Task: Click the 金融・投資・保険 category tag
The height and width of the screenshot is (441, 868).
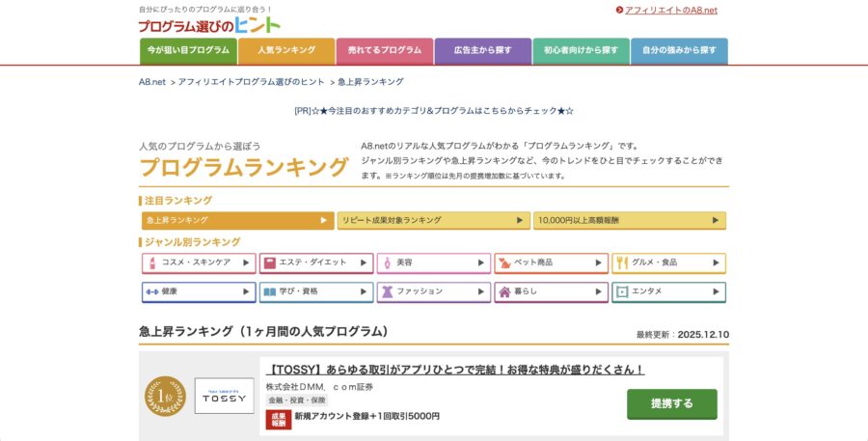Action: point(297,400)
